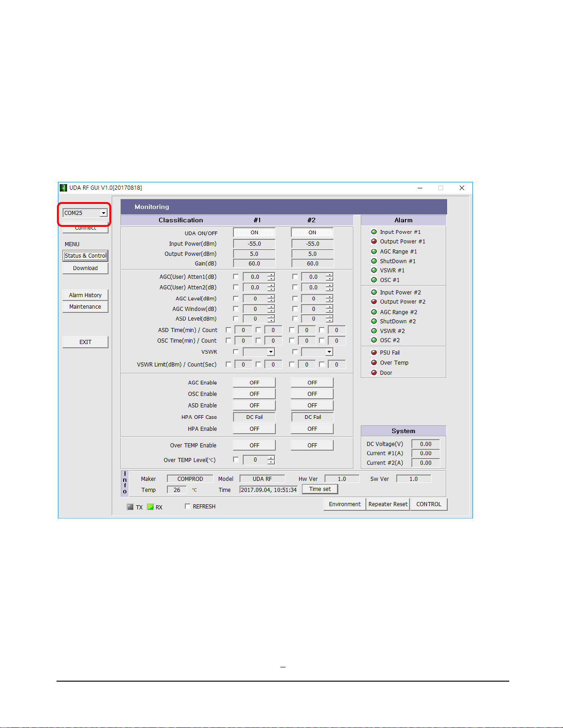Open the Maintenance page

(x=85, y=307)
